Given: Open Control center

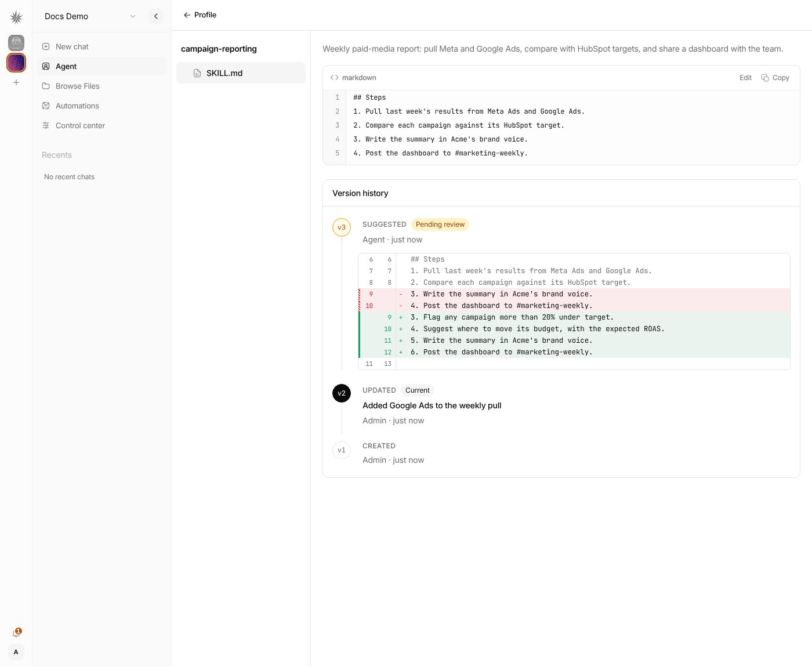Looking at the screenshot, I should coord(101,125).
